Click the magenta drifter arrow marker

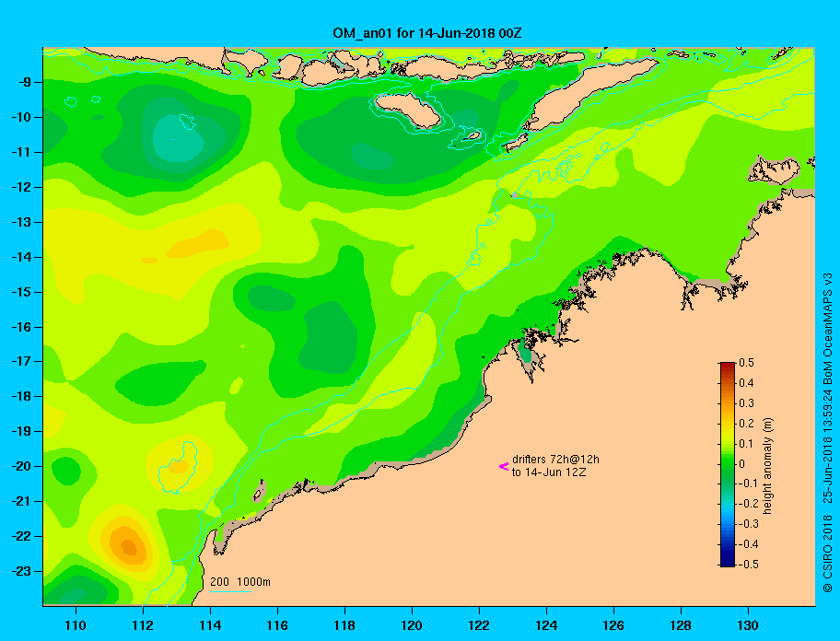pyautogui.click(x=504, y=466)
